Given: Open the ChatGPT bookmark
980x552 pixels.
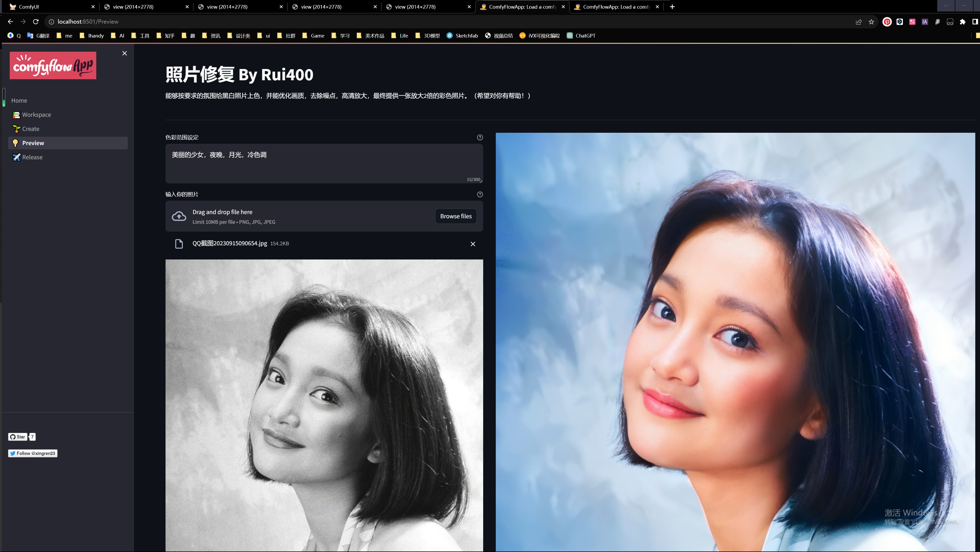Looking at the screenshot, I should click(581, 36).
